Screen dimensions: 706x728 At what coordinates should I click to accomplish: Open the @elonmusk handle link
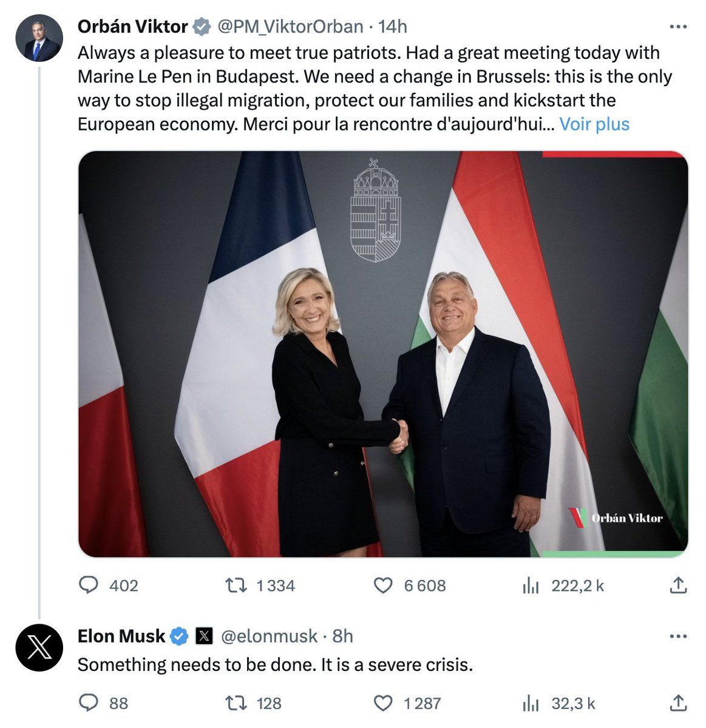pyautogui.click(x=269, y=636)
